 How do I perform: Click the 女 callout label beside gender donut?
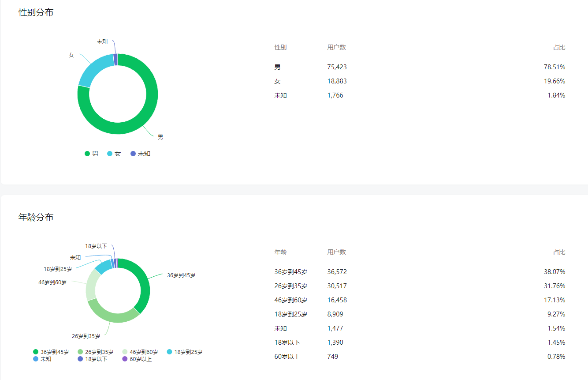[x=71, y=55]
